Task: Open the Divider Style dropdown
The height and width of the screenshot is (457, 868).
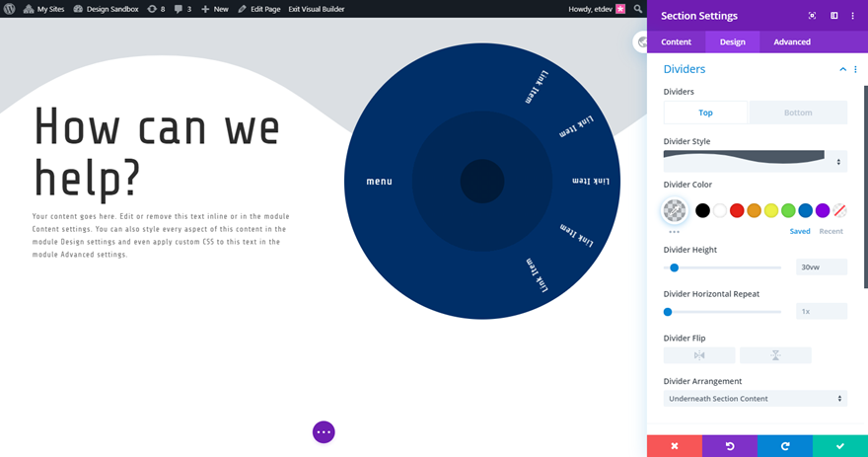Action: point(756,161)
